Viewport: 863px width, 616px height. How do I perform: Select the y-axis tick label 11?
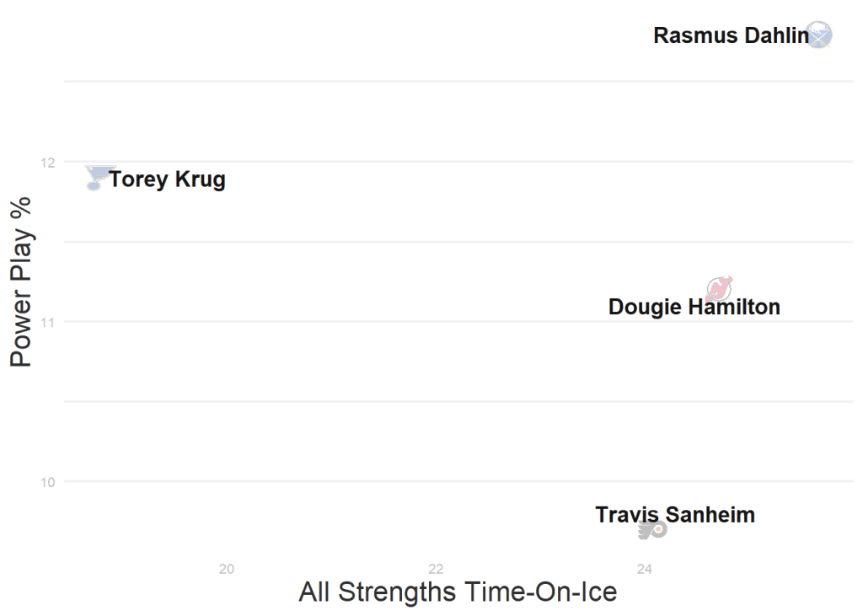46,322
